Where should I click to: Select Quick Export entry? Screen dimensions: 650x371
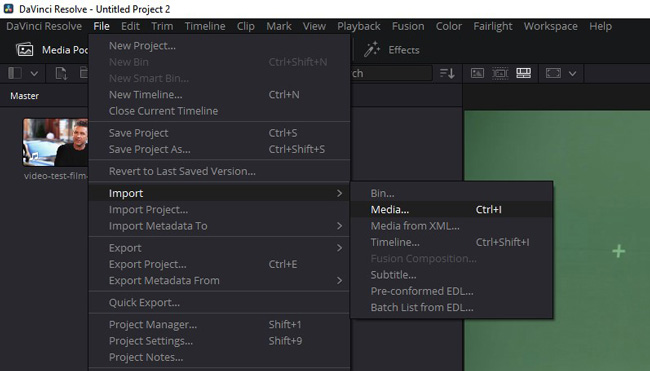[x=220, y=303]
